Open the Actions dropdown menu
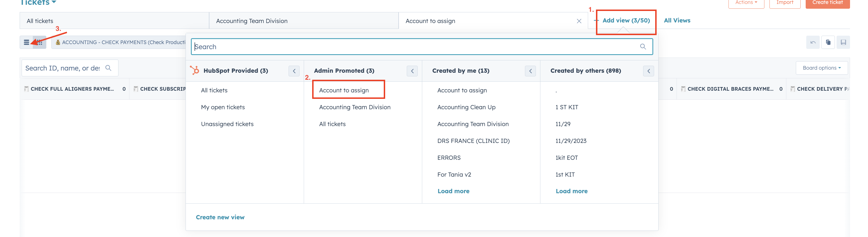The image size is (868, 237). pos(746,3)
